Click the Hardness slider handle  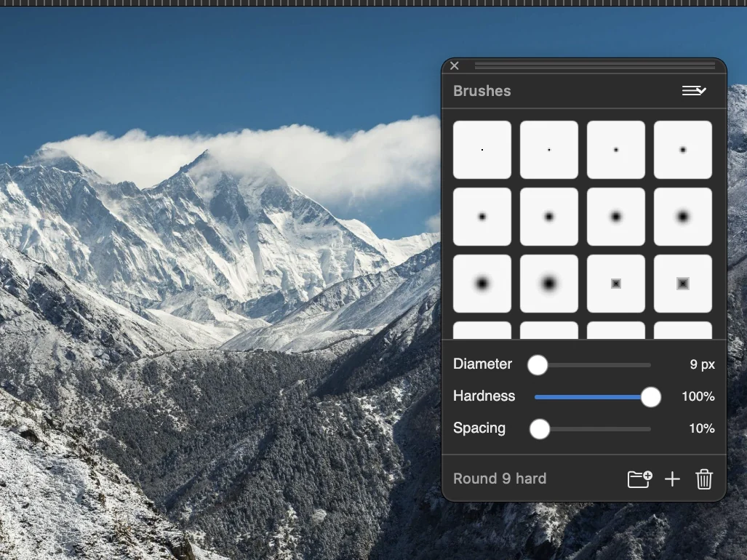click(651, 397)
